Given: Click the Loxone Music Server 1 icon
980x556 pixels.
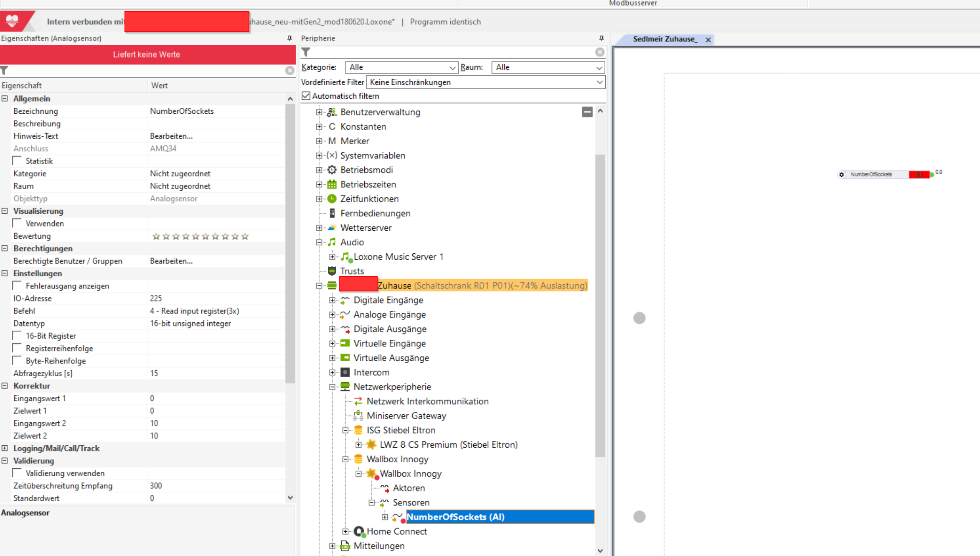Looking at the screenshot, I should [x=346, y=257].
